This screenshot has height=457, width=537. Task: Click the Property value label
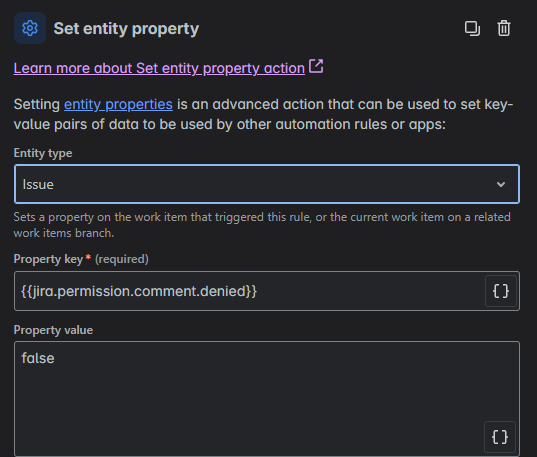tap(53, 330)
